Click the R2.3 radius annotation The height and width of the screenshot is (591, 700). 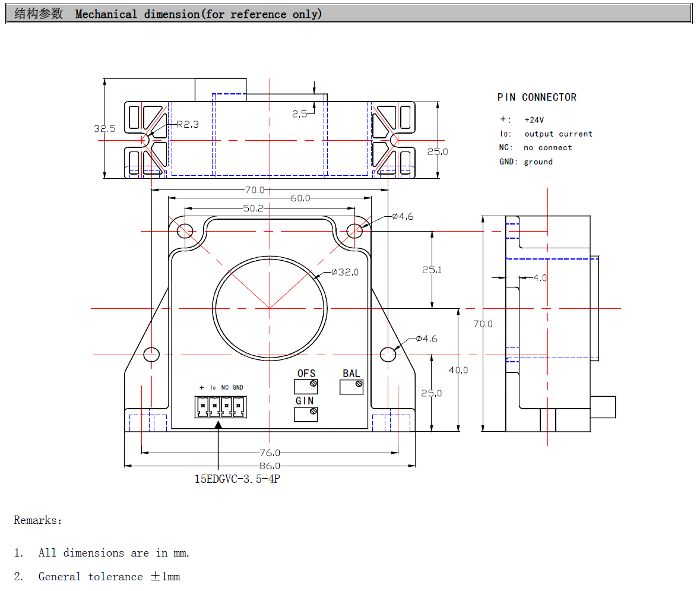tap(188, 125)
